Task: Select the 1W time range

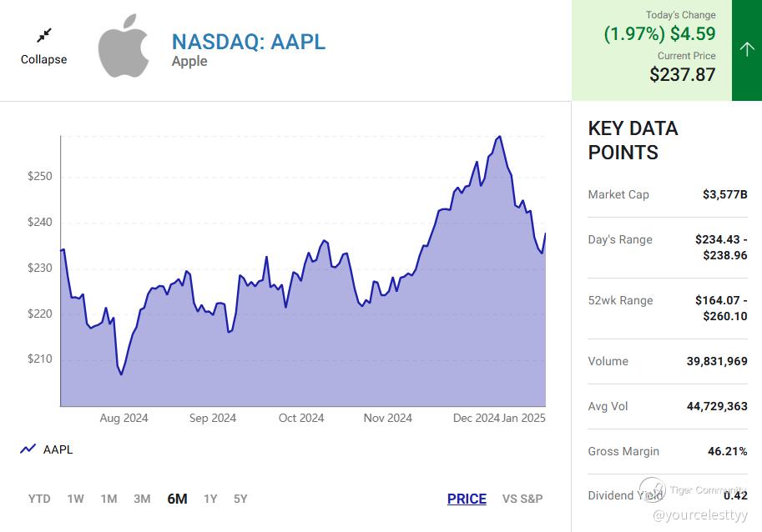Action: coord(76,499)
